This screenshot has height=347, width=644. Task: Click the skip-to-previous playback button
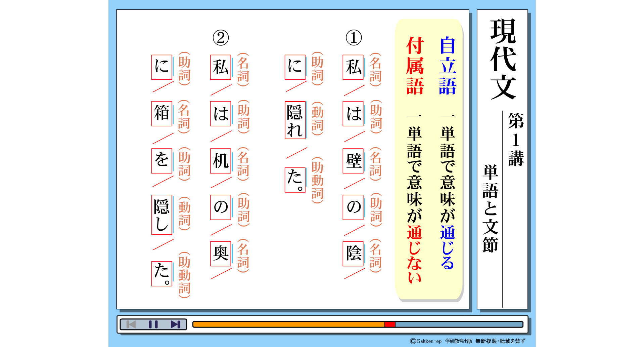pyautogui.click(x=131, y=324)
